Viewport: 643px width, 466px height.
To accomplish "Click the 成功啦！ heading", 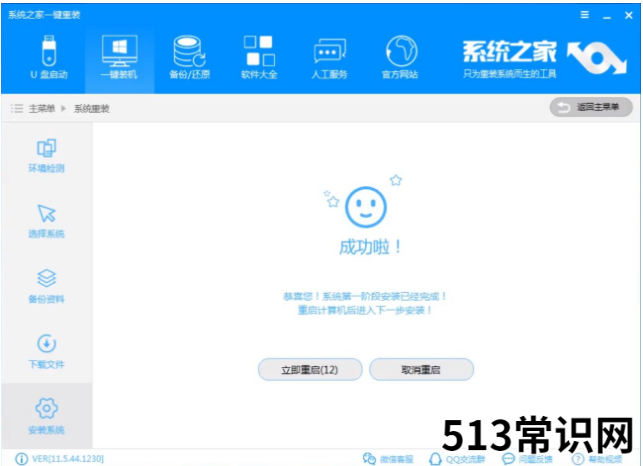I will (370, 247).
